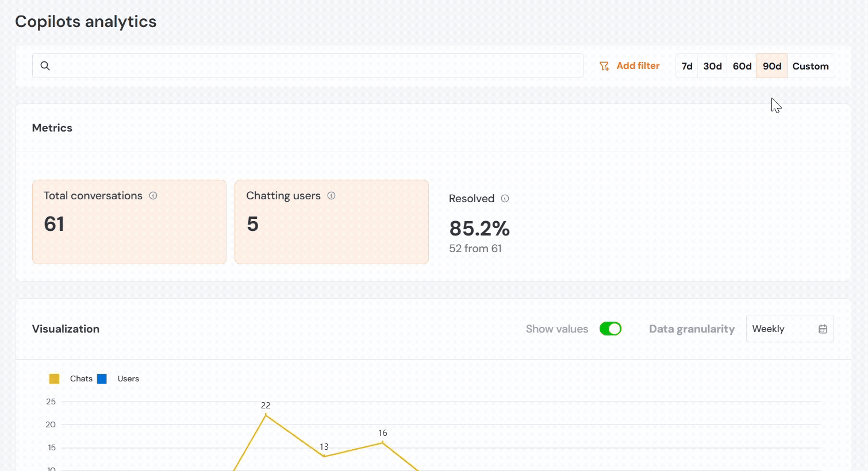This screenshot has width=868, height=471.
Task: Click calendar icon in granularity selector
Action: [x=823, y=329]
